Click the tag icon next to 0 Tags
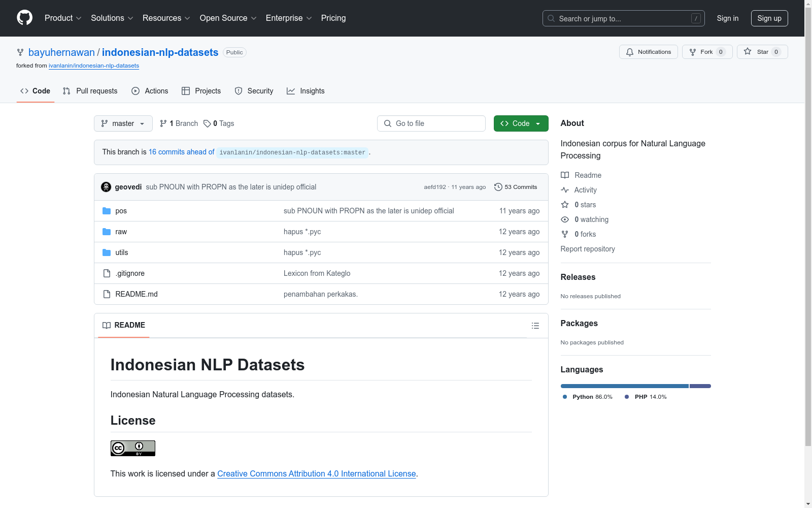 [207, 123]
